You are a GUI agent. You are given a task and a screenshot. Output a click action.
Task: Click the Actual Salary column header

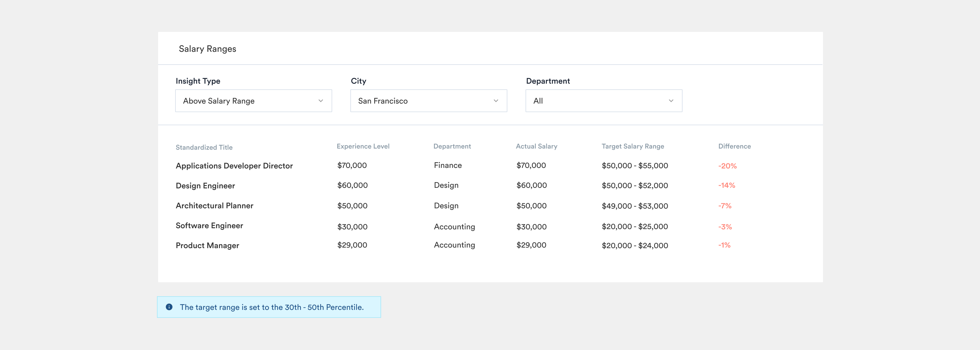pos(536,146)
